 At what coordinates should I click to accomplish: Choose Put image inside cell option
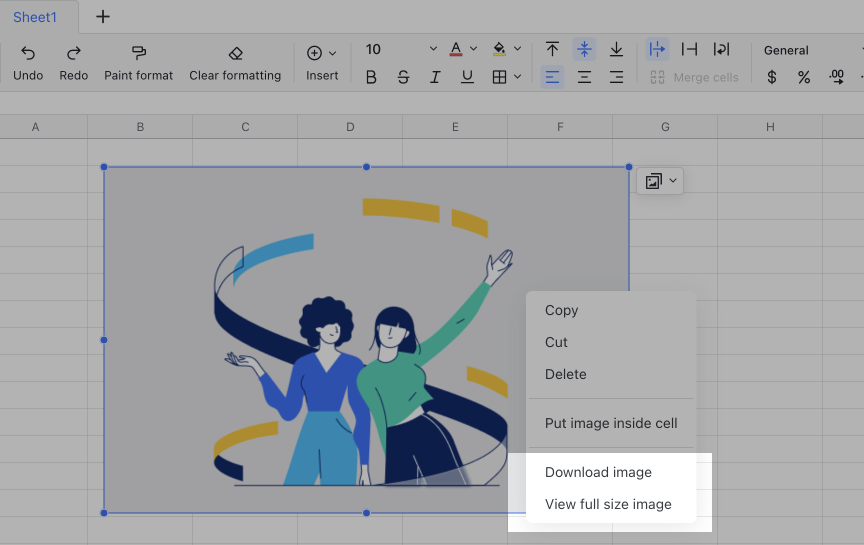(611, 423)
